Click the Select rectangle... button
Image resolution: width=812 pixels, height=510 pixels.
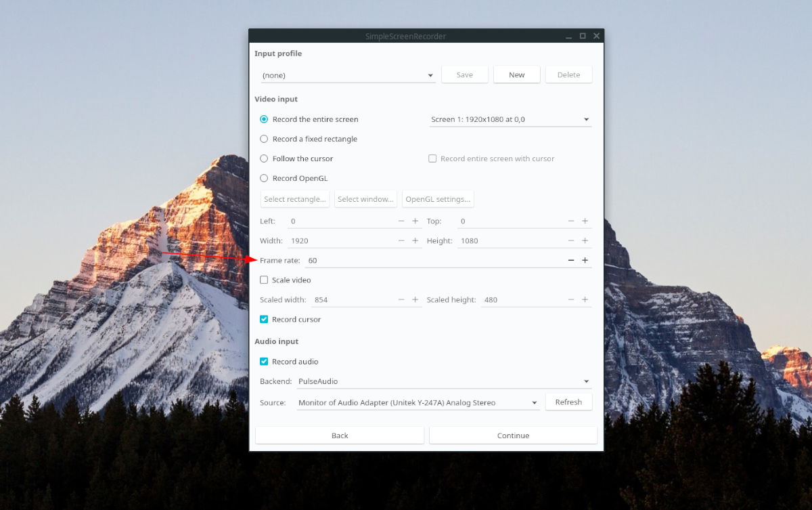click(x=296, y=199)
